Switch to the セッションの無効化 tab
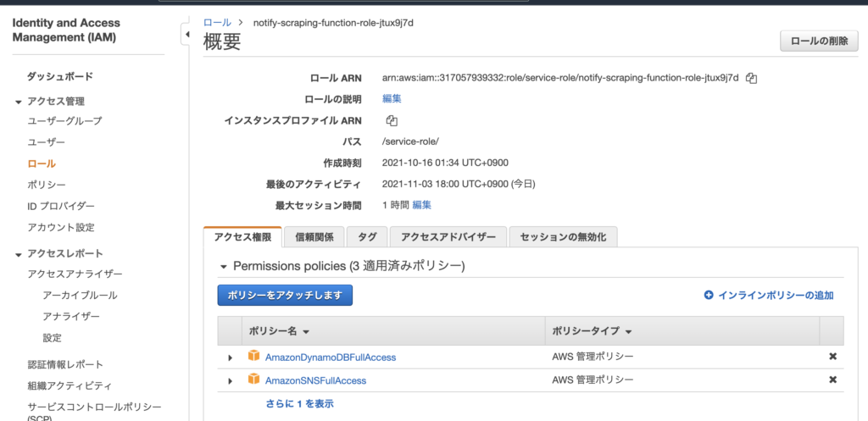 (x=563, y=237)
